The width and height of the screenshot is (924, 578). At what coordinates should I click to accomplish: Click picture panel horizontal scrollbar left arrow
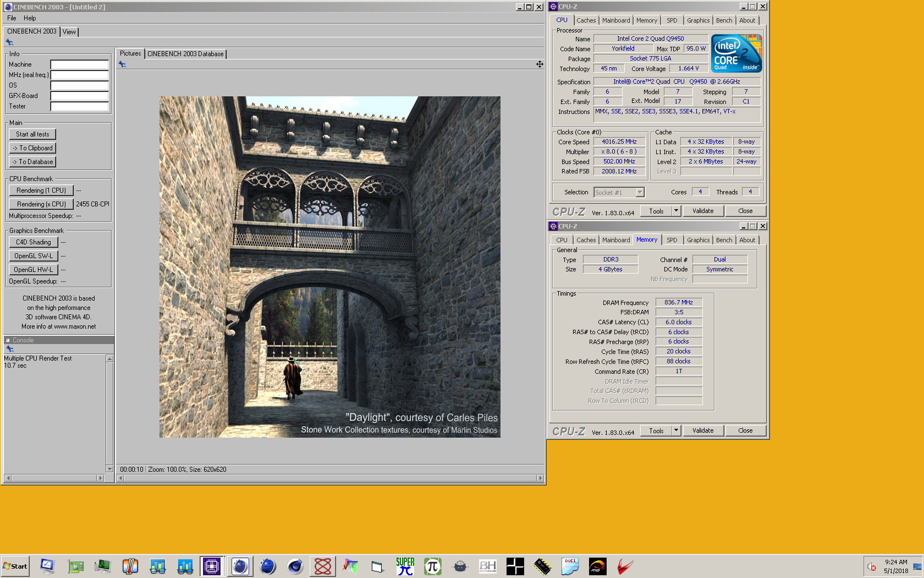tap(120, 478)
